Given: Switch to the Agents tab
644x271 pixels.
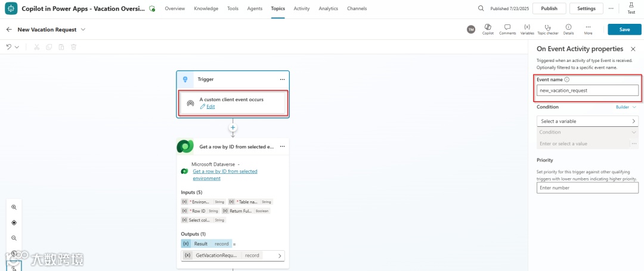Looking at the screenshot, I should [255, 8].
